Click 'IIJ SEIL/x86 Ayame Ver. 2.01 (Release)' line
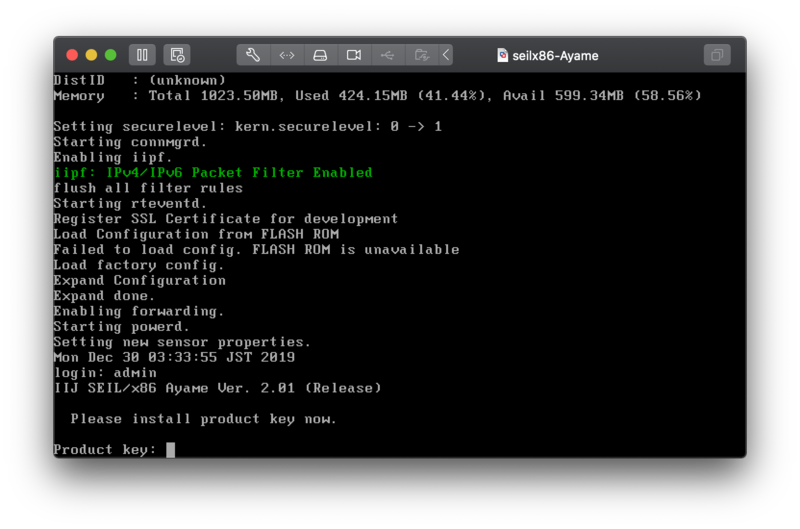800x529 pixels. click(x=217, y=388)
